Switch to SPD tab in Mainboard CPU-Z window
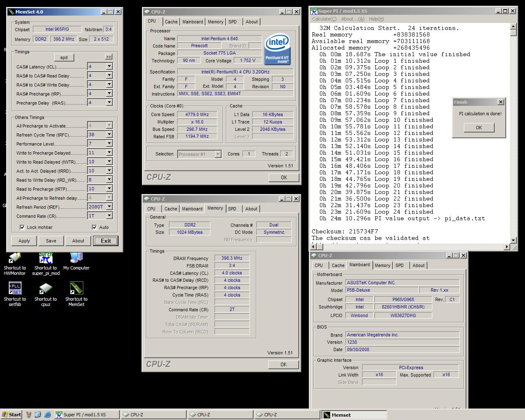This screenshot has height=420, width=525. pyautogui.click(x=399, y=265)
